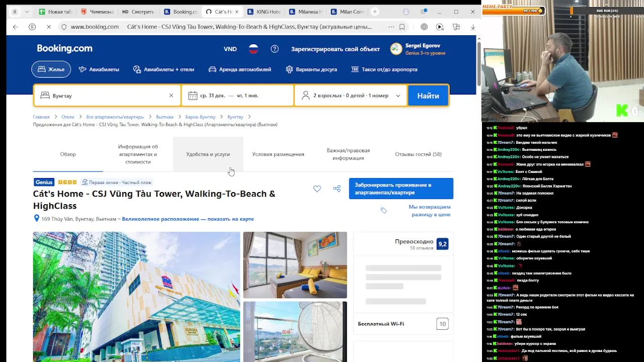Image resolution: width=644 pixels, height=362 pixels.
Task: Click the Найти search button
Action: pos(428,96)
